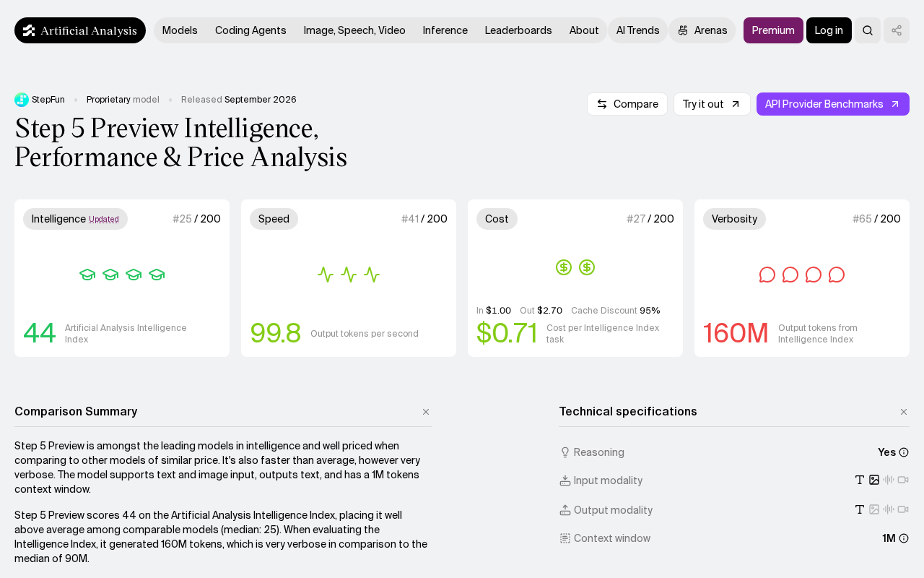Click the Speed label chip

coord(274,219)
